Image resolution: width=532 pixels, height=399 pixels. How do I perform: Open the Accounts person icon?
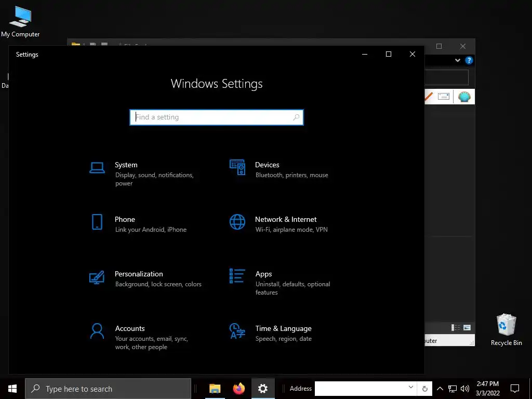click(97, 331)
